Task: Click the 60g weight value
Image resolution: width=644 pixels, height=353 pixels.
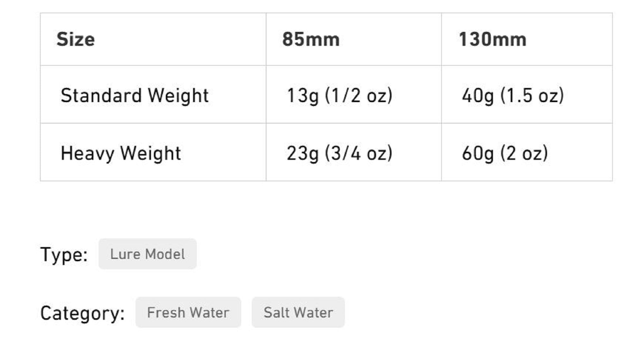Action: (x=478, y=153)
